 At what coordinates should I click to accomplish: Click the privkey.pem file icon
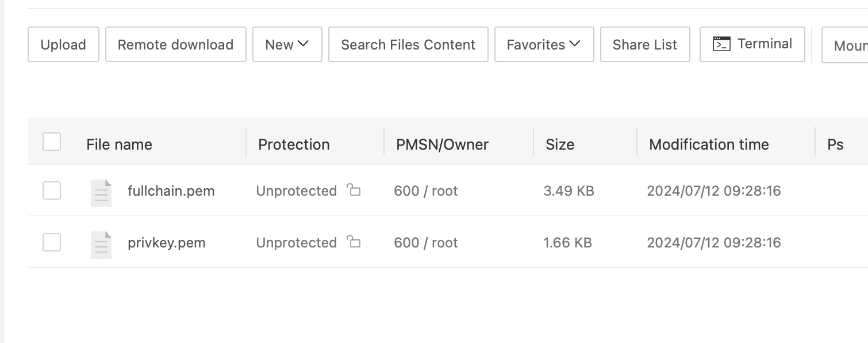(101, 244)
